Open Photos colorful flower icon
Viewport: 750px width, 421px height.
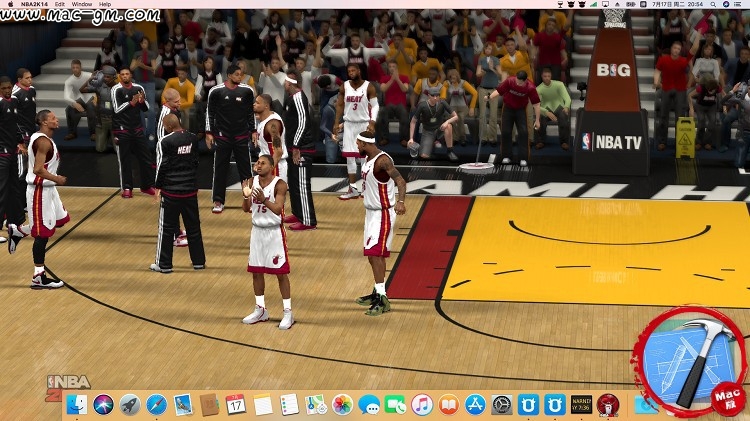[x=343, y=405]
